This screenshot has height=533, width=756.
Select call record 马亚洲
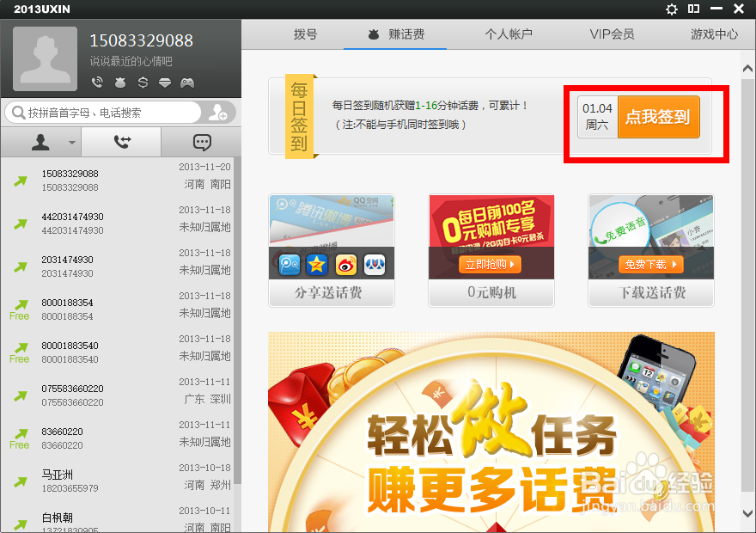click(117, 480)
